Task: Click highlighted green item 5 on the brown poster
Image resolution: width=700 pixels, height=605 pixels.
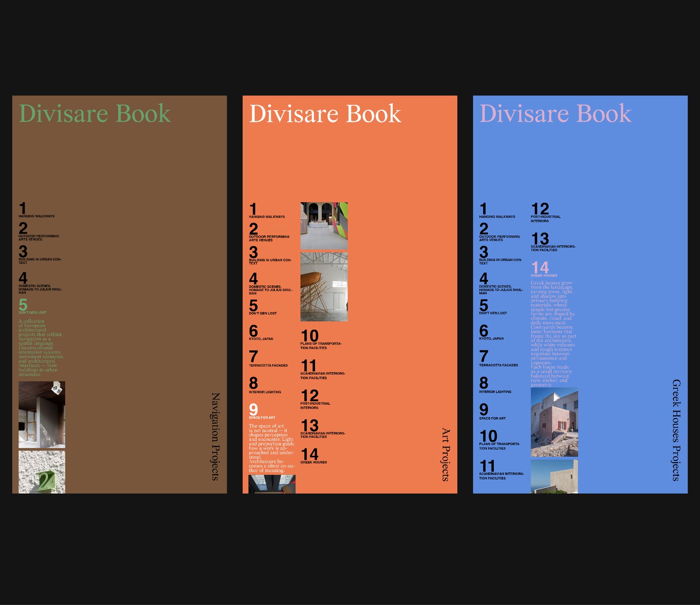Action: (x=33, y=306)
